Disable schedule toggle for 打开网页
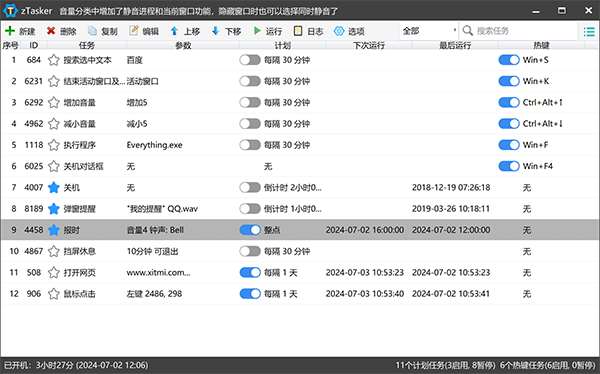600x374 pixels. (250, 273)
